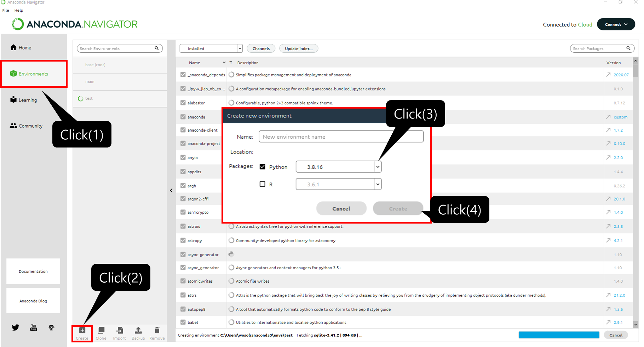Screen dimensions: 644x347
Task: Click the Cloud link in the header
Action: 585,24
